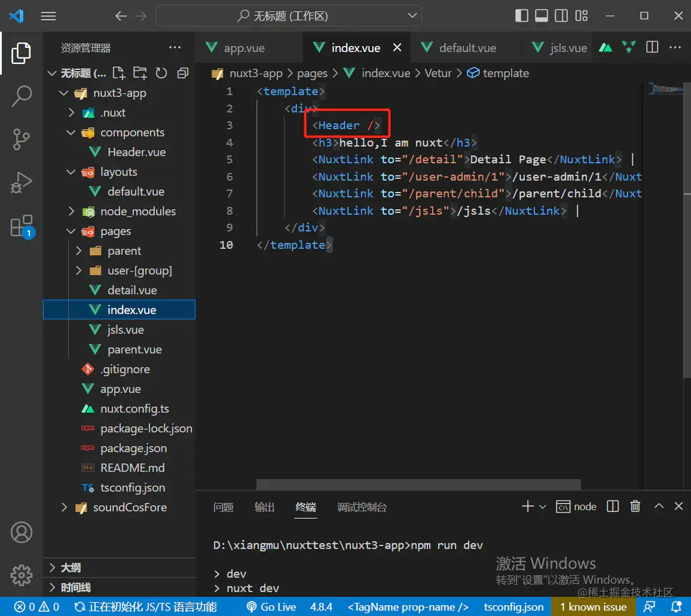This screenshot has width=691, height=616.
Task: Toggle bottom panel visibility
Action: pos(541,16)
